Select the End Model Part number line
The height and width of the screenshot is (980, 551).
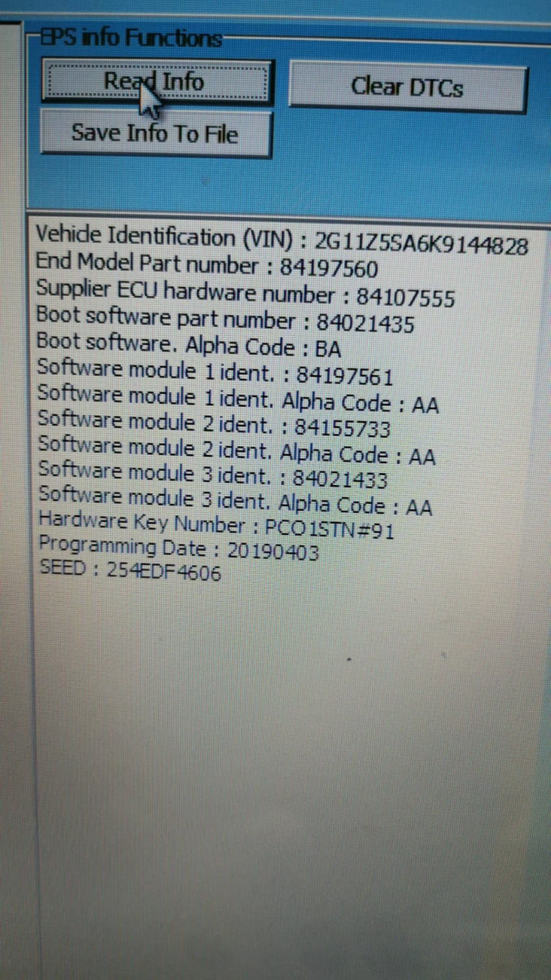pyautogui.click(x=206, y=265)
